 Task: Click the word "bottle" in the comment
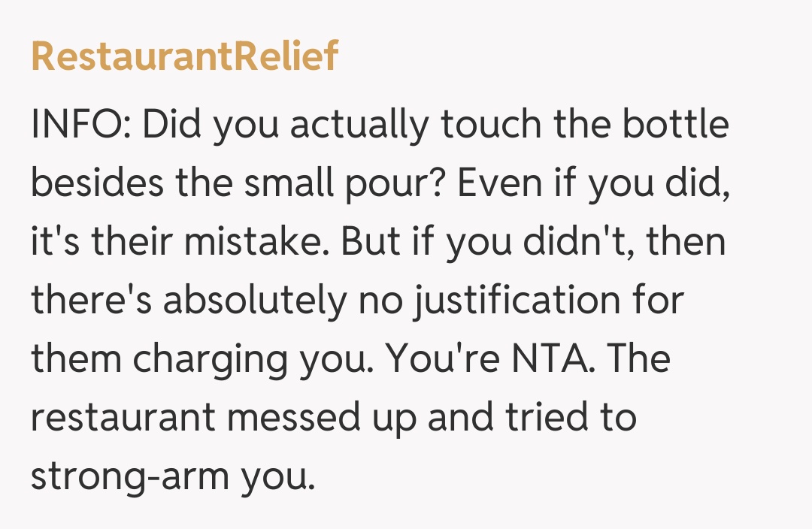click(675, 125)
